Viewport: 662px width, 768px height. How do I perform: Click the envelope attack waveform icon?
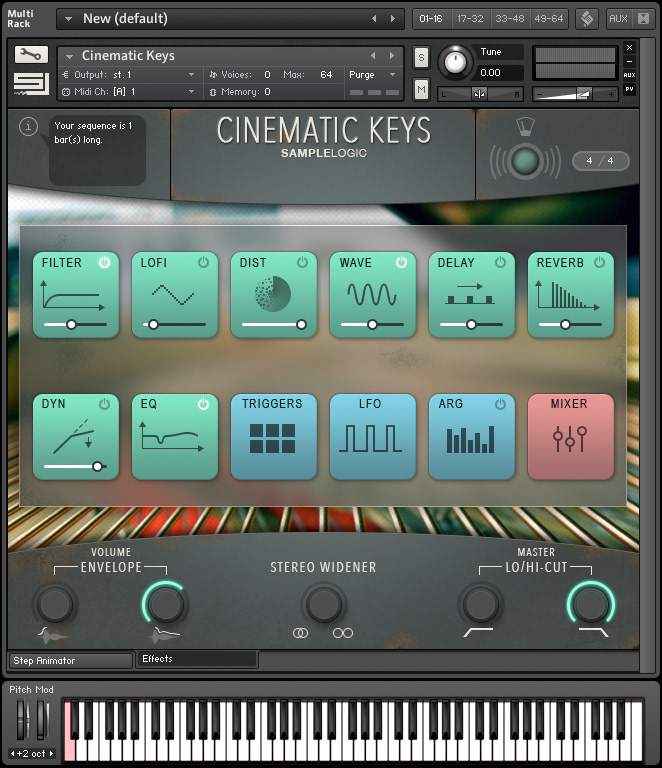click(x=51, y=635)
